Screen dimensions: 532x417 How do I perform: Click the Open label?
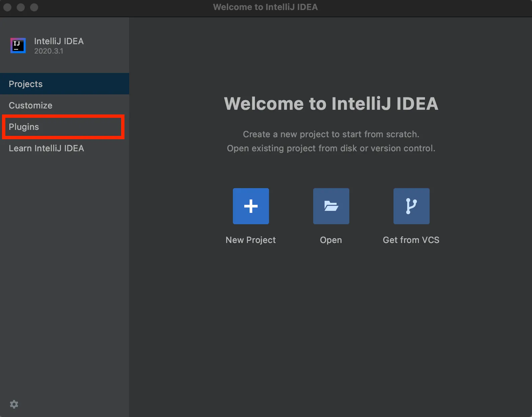331,240
